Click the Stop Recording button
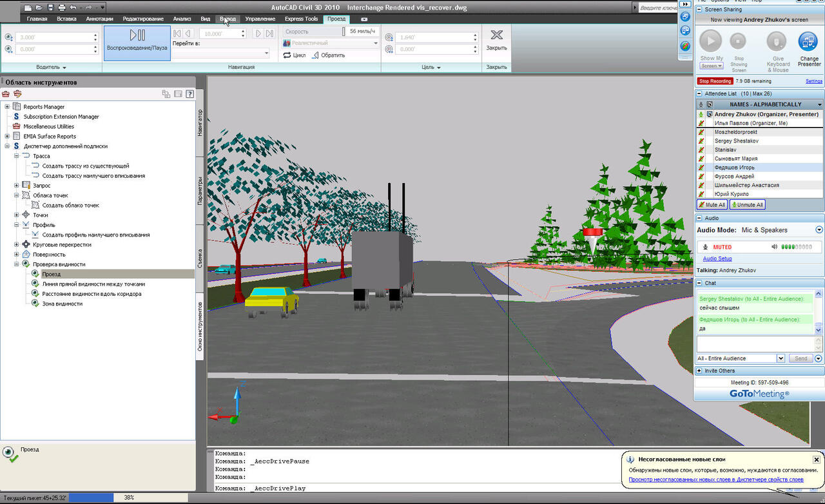825x504 pixels. 715,81
